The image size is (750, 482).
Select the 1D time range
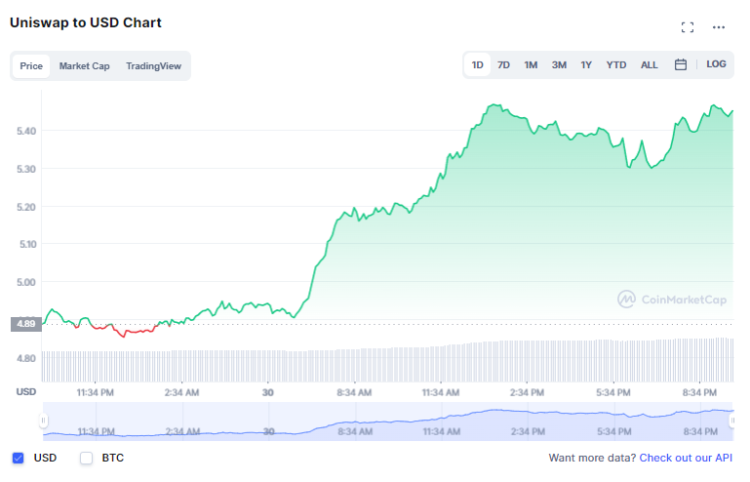pyautogui.click(x=477, y=65)
